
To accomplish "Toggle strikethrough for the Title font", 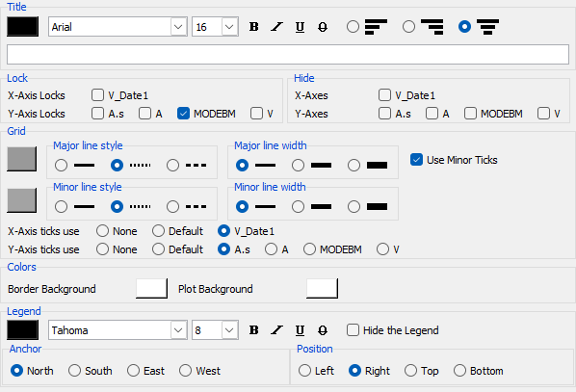I will [x=323, y=27].
